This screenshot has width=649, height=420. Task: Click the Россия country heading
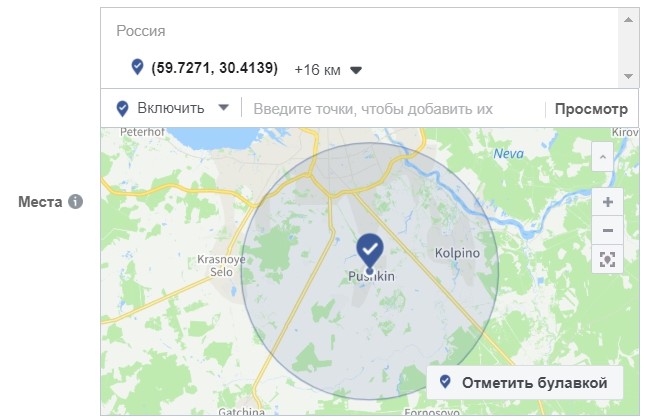pos(141,31)
